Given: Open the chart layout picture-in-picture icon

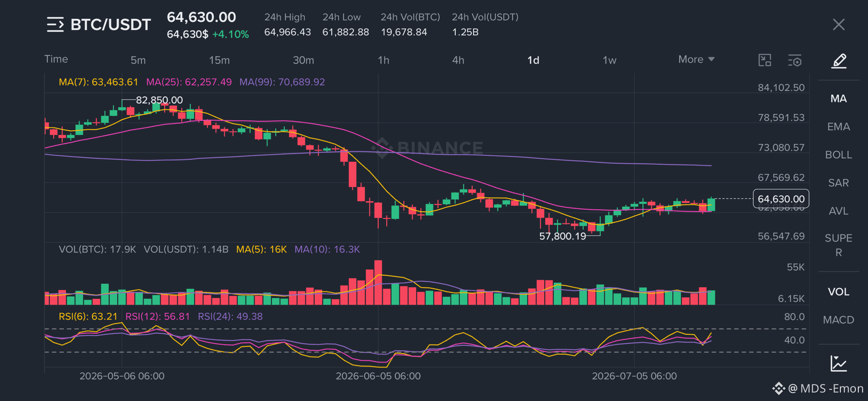Looking at the screenshot, I should coord(765,60).
